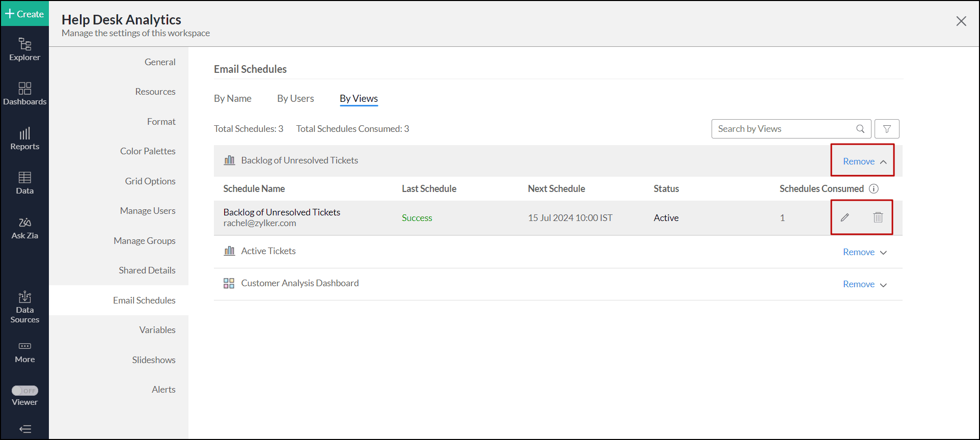Delete schedule using the trash icon
This screenshot has width=980, height=440.
(878, 217)
